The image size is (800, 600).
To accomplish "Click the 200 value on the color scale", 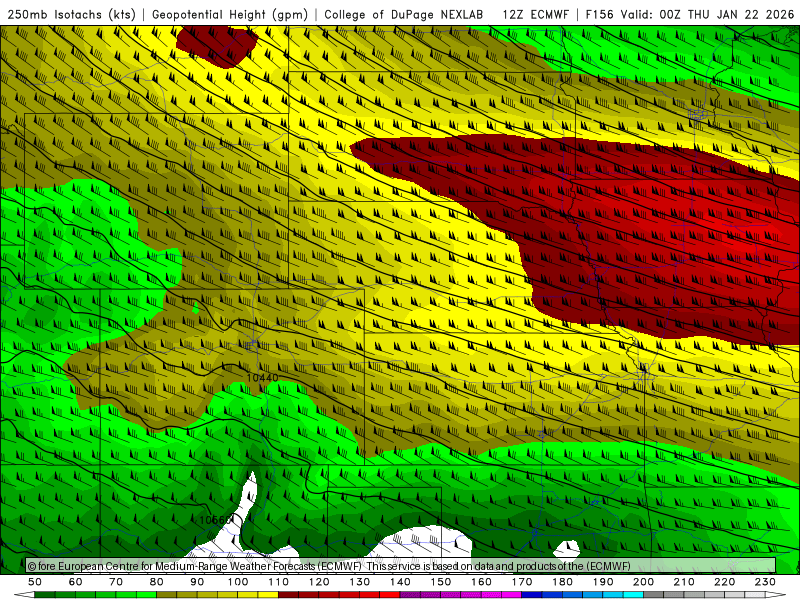I will [644, 582].
